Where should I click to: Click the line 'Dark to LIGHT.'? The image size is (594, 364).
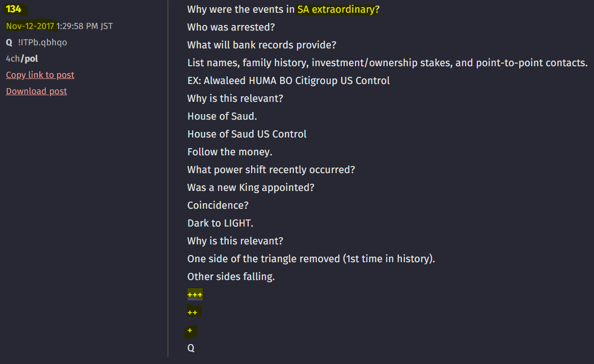tap(221, 223)
